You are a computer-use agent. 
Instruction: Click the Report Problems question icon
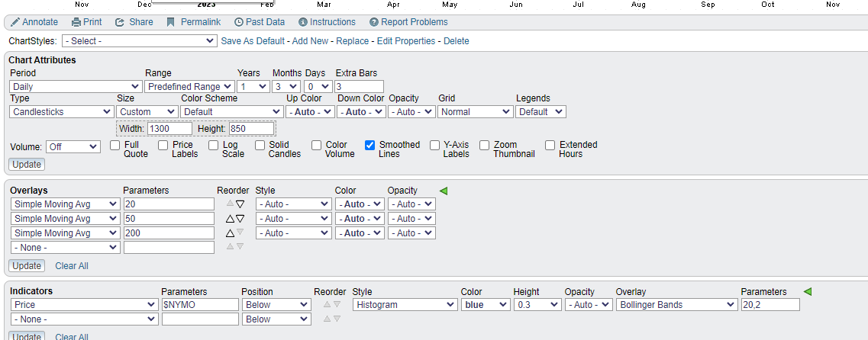pyautogui.click(x=373, y=22)
